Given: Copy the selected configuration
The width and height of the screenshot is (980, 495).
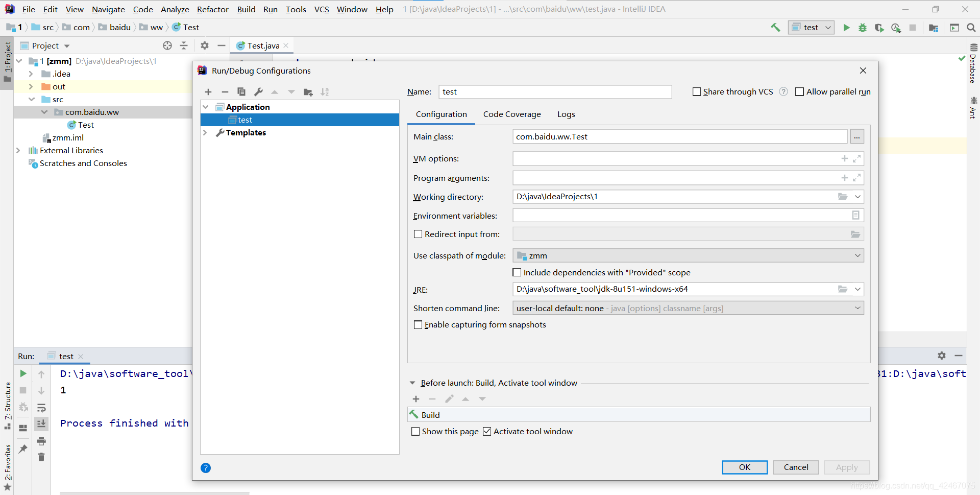Looking at the screenshot, I should (x=241, y=92).
